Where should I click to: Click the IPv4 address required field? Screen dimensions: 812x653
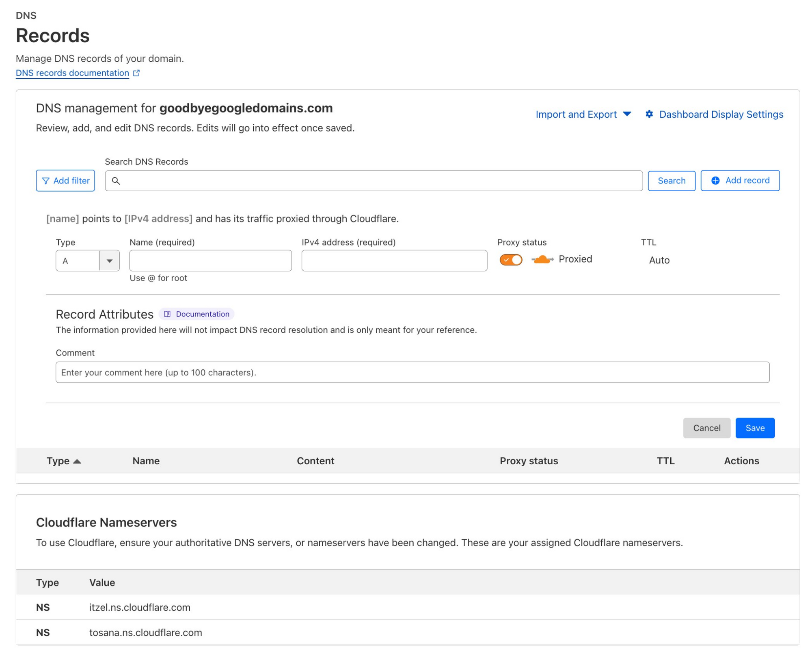click(x=394, y=260)
